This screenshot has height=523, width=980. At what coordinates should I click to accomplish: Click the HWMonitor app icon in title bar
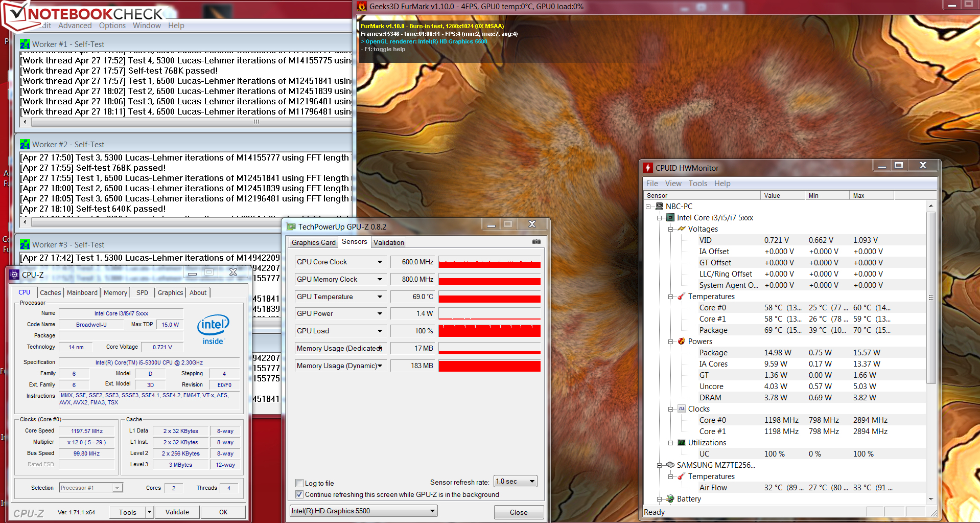648,168
